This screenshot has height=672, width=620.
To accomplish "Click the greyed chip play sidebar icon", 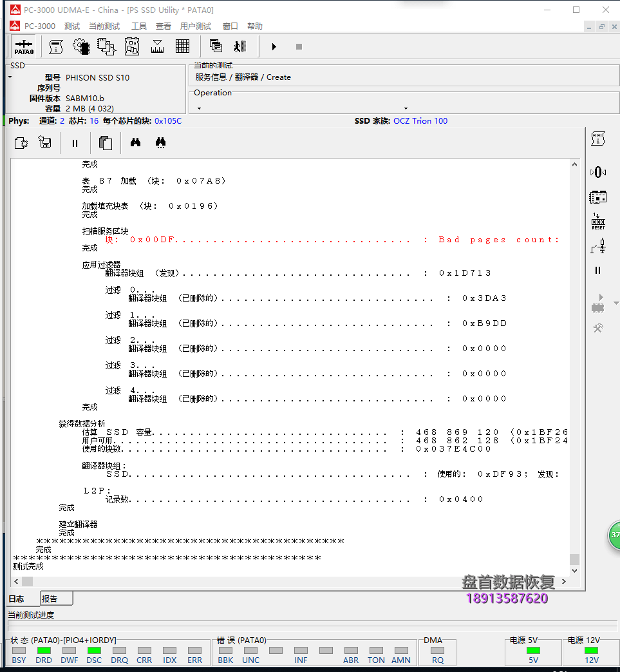I will pos(597,303).
